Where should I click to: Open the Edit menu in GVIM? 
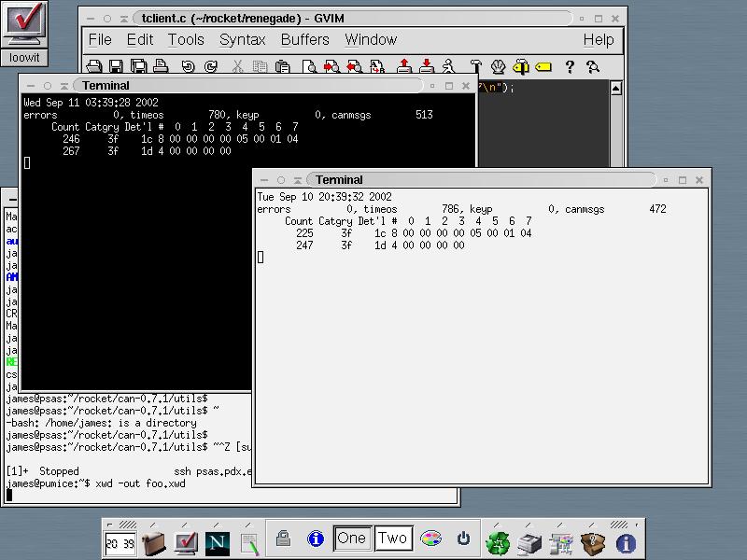click(x=140, y=39)
